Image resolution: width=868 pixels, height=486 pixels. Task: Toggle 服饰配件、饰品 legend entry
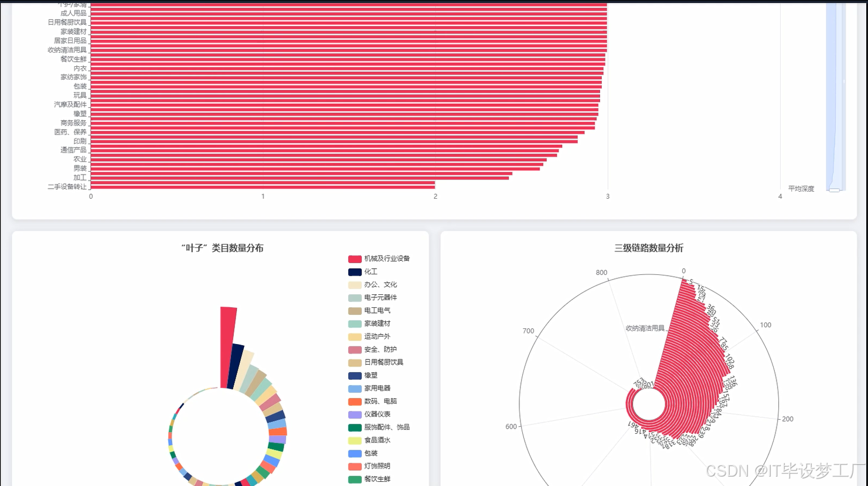(x=379, y=427)
